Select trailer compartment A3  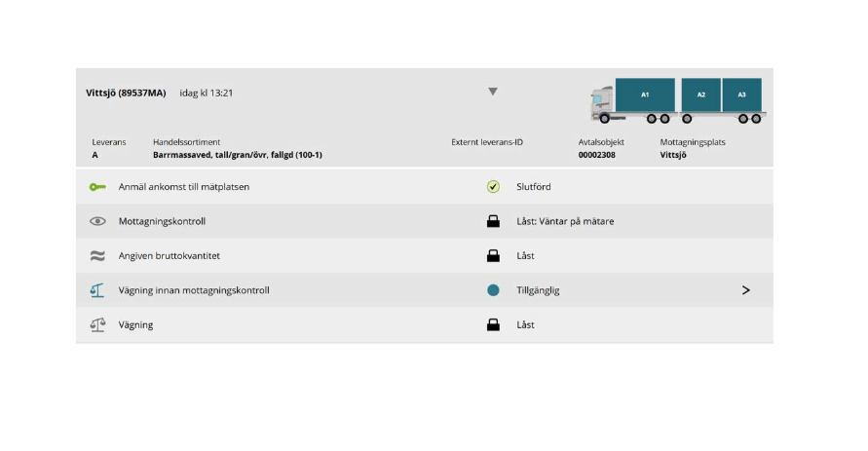click(x=741, y=95)
